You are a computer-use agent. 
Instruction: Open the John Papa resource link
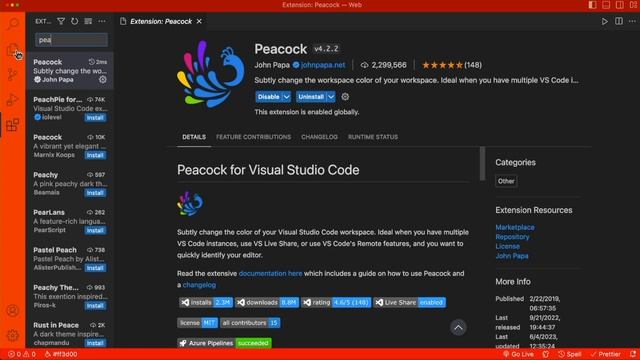tap(512, 256)
